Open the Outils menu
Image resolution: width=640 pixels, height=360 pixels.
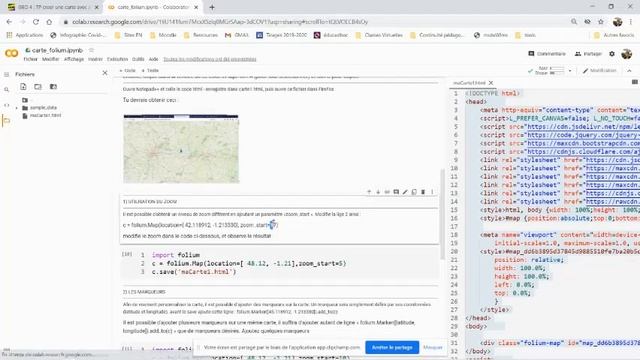[138, 59]
